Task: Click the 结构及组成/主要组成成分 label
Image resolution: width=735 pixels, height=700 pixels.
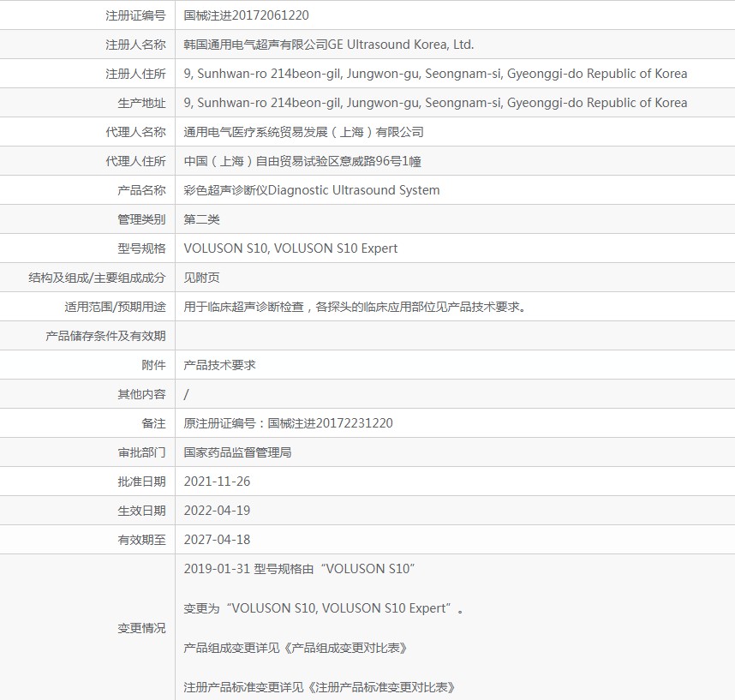Action: tap(97, 278)
